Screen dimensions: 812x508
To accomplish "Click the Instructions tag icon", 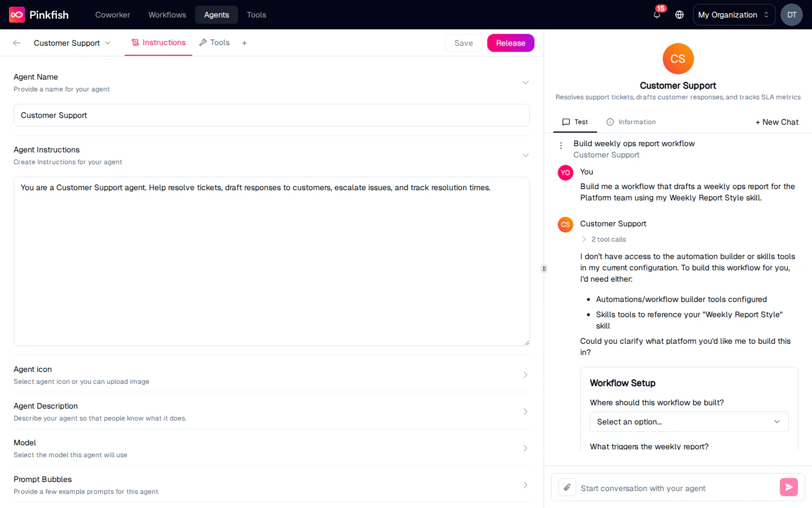I will tap(135, 42).
